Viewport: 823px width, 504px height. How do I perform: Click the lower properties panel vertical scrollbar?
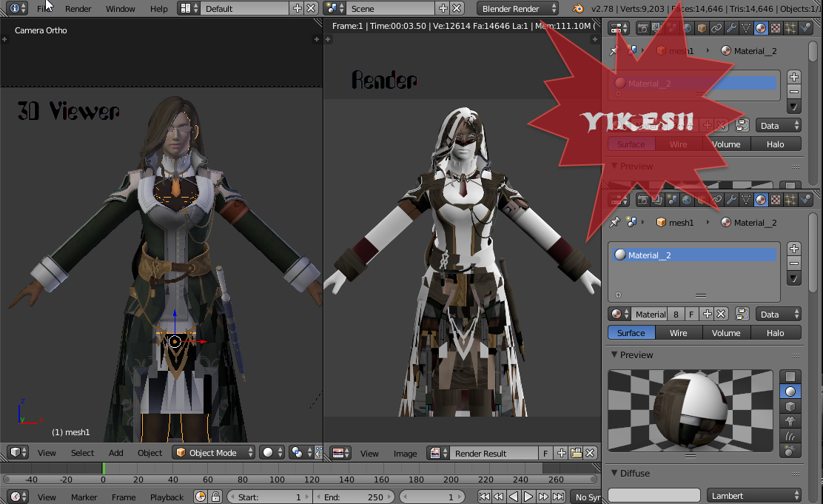[x=813, y=252]
